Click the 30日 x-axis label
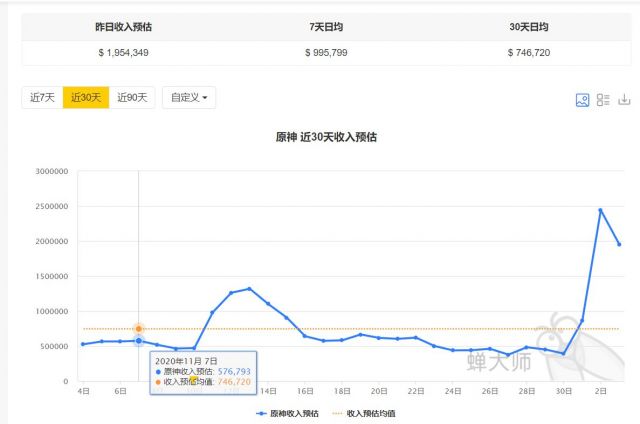 click(x=564, y=391)
